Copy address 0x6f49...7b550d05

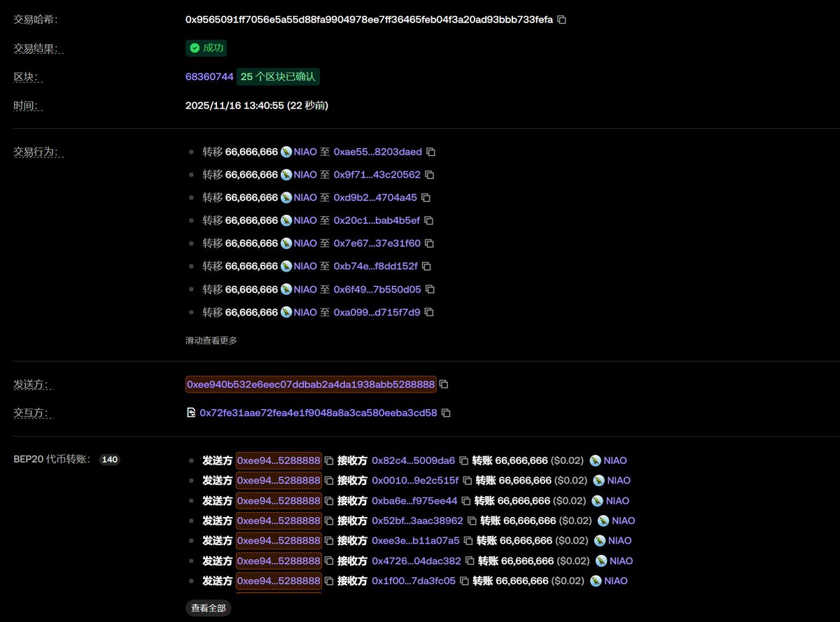(430, 290)
